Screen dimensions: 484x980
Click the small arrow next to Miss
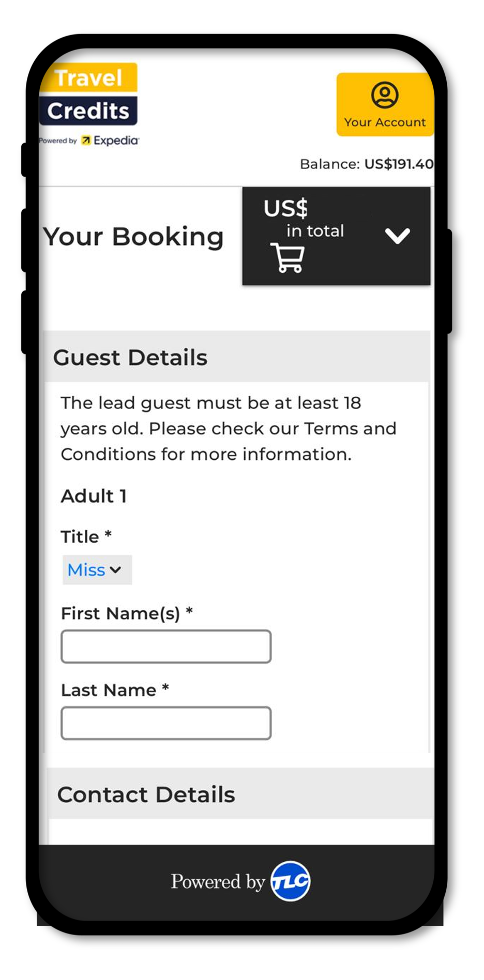click(x=116, y=570)
